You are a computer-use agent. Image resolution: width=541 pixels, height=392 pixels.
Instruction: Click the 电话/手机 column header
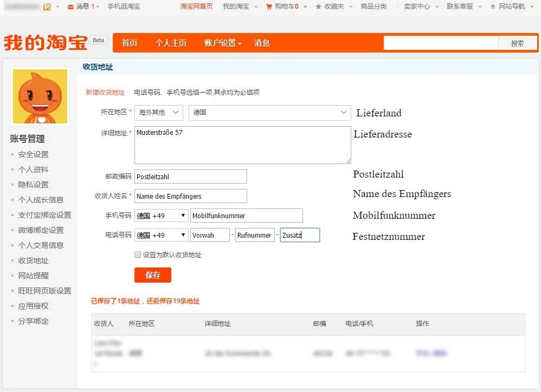tap(359, 323)
